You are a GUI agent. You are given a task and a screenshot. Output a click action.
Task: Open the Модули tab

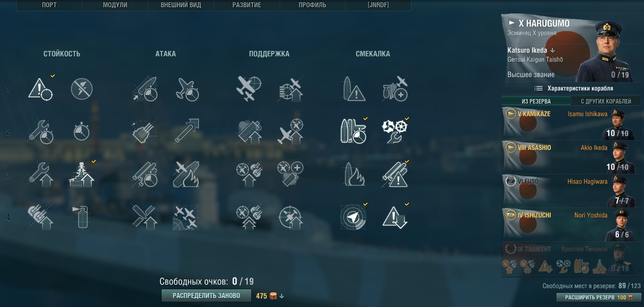click(x=115, y=5)
